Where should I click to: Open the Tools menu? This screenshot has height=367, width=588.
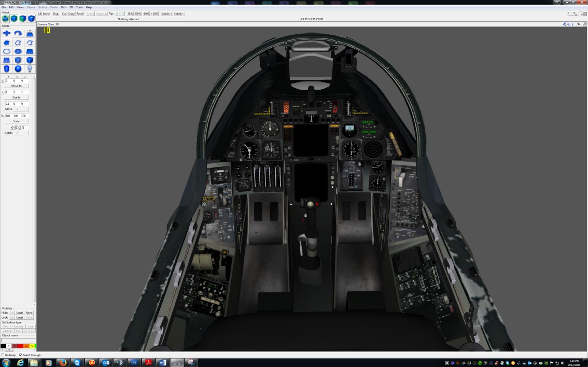pos(79,7)
